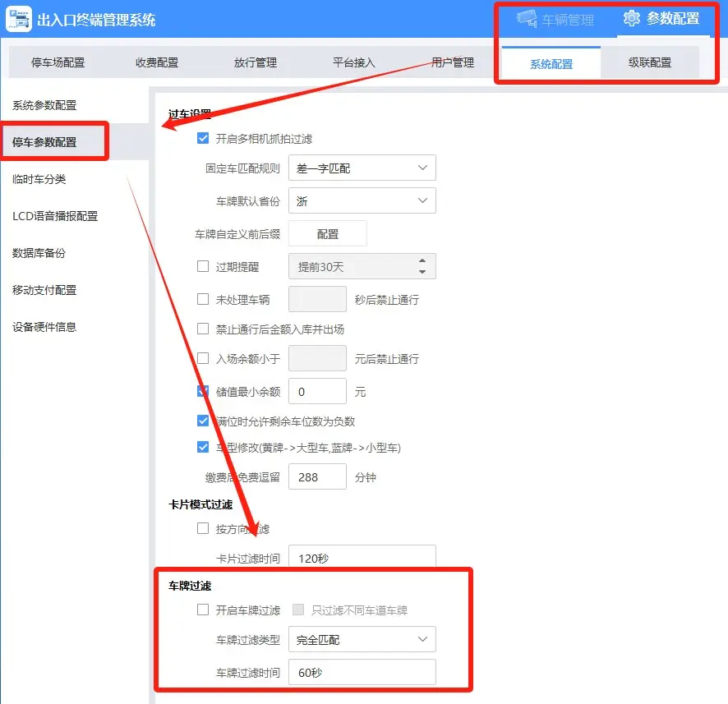Click the 参数配置 gear icon
The image size is (728, 704).
pos(631,19)
